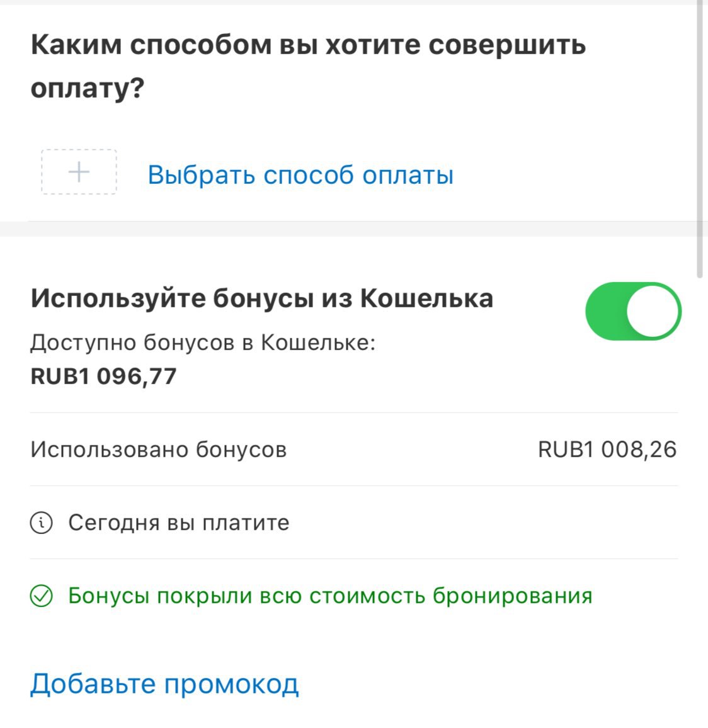Click the 'Доступно бонусов в Кошельке:' label
This screenshot has height=728, width=708.
pos(203,343)
